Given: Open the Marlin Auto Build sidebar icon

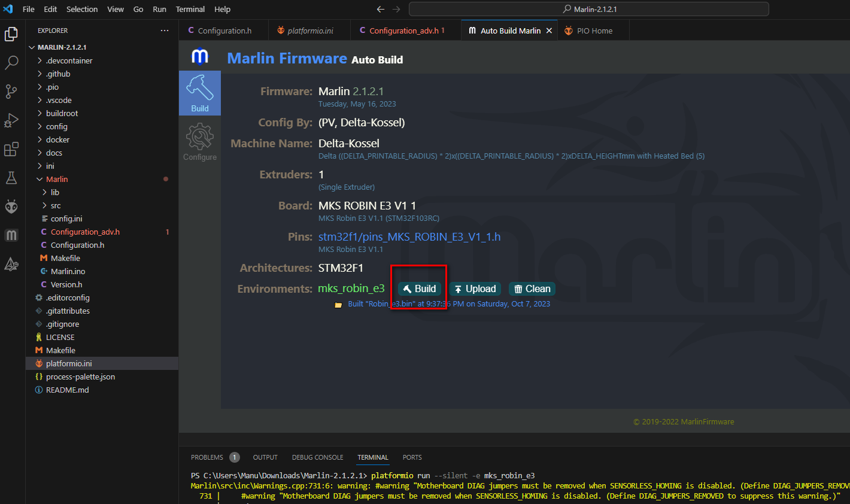Looking at the screenshot, I should point(11,235).
